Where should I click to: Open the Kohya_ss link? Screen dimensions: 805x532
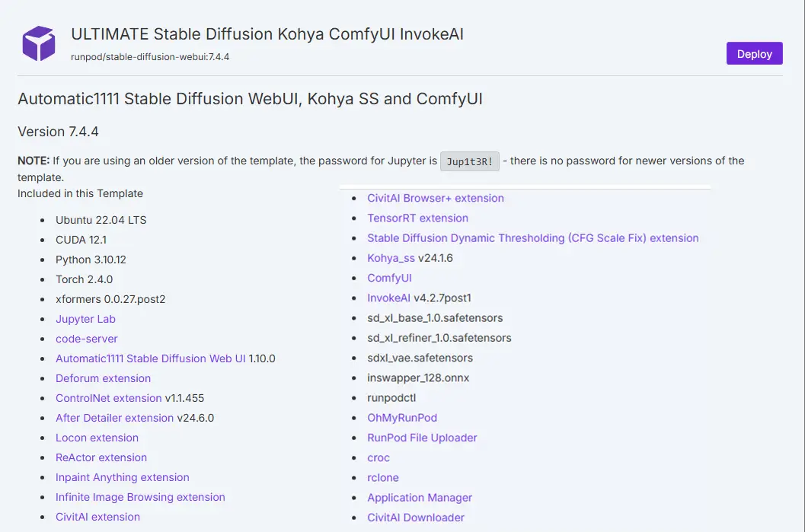tap(391, 258)
